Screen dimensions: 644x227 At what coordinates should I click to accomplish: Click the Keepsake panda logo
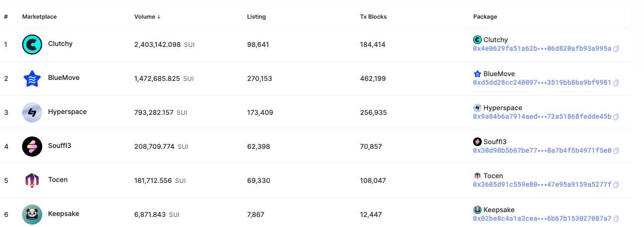(32, 215)
